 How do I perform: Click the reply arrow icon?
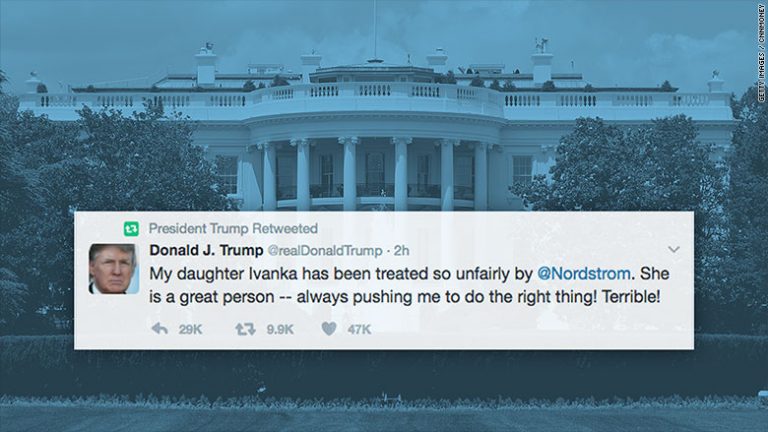pyautogui.click(x=159, y=328)
